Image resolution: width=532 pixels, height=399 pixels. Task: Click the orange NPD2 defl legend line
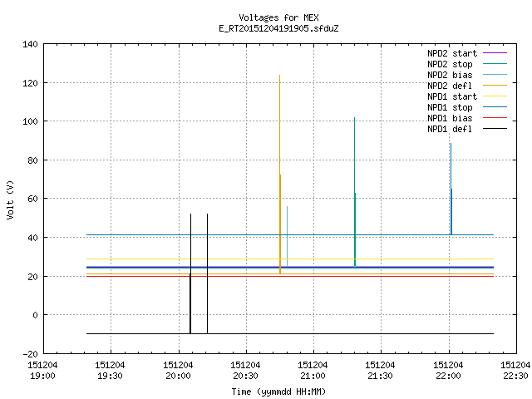[495, 86]
